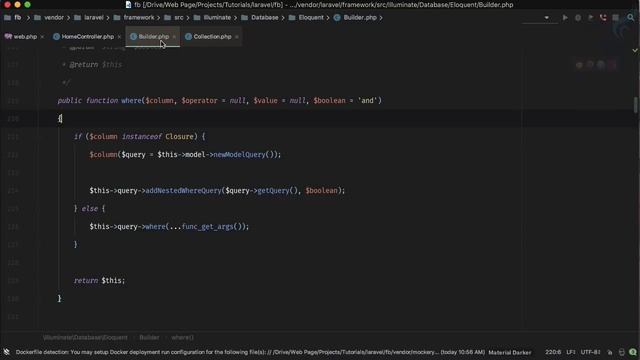Expand chevron after Eloquent in navigation bar
This screenshot has height=360, width=640.
pyautogui.click(x=327, y=18)
